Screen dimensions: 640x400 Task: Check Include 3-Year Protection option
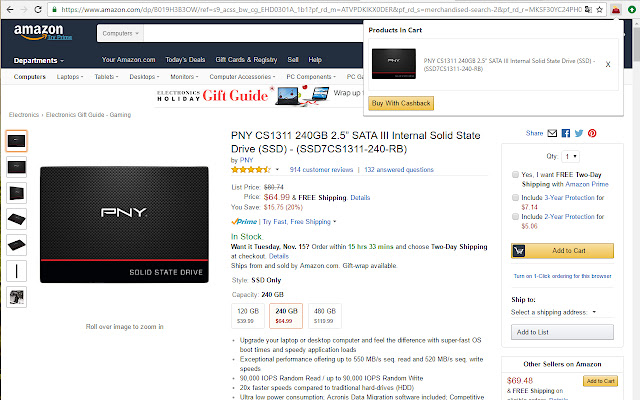tap(516, 198)
